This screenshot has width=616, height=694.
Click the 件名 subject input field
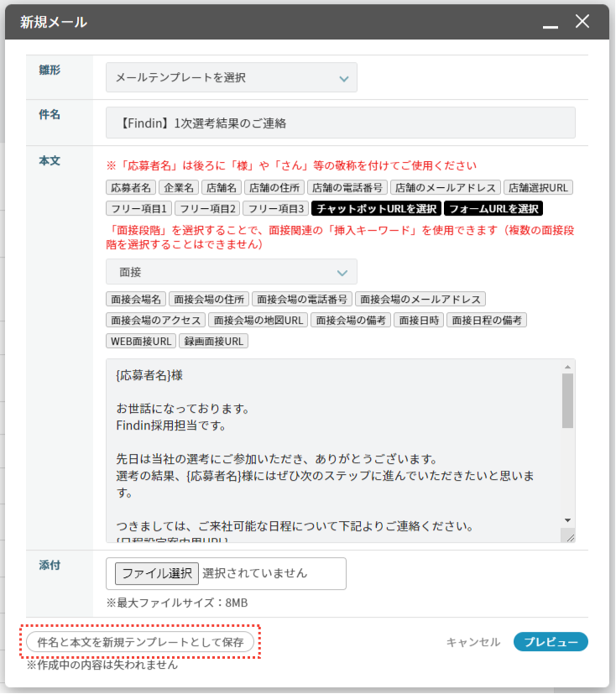click(x=341, y=123)
